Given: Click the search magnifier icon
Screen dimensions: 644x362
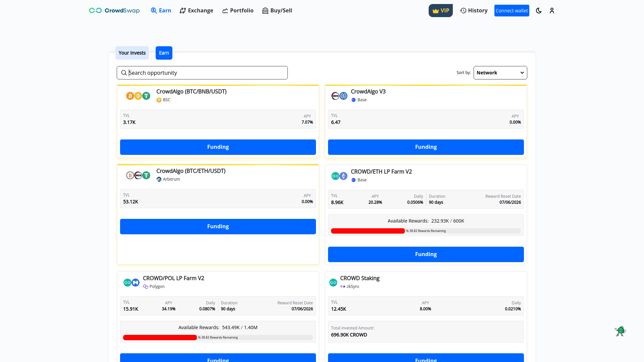Looking at the screenshot, I should [124, 73].
